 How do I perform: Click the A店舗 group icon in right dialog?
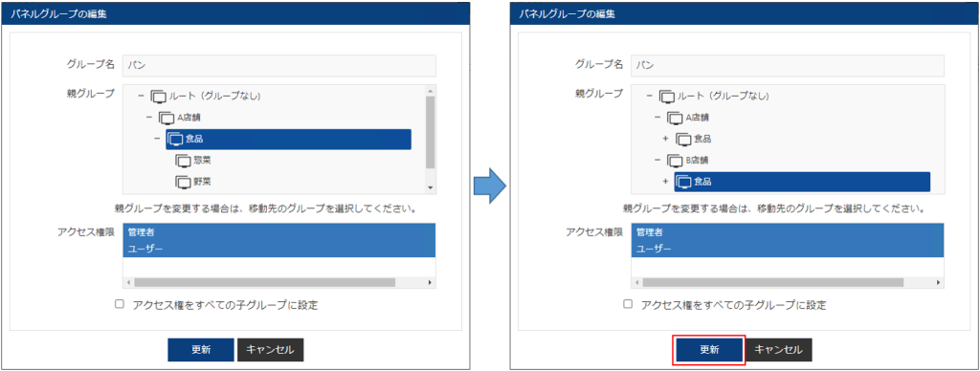pyautogui.click(x=675, y=118)
